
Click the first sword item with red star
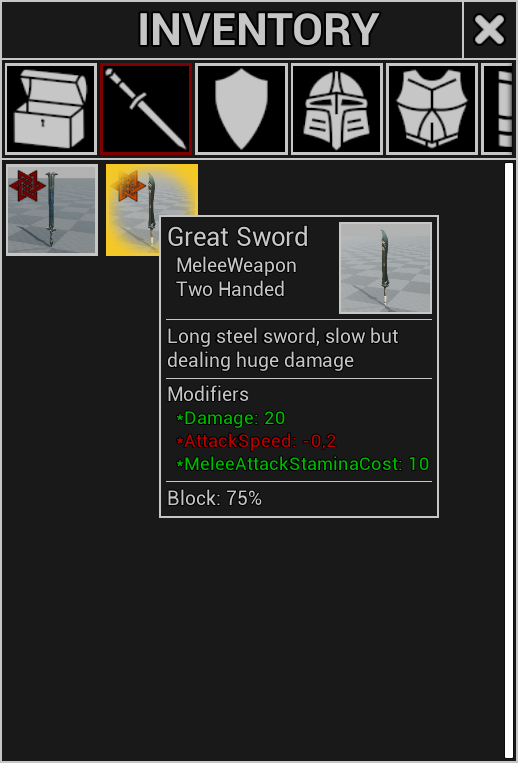[52, 210]
